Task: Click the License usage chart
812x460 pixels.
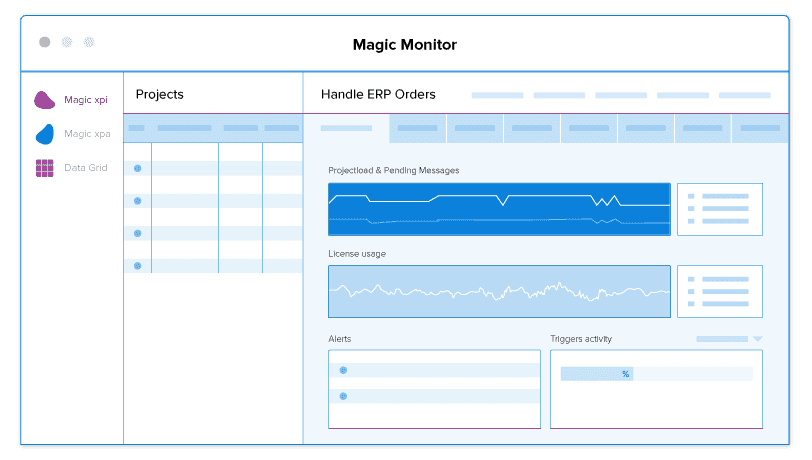Action: [x=499, y=291]
